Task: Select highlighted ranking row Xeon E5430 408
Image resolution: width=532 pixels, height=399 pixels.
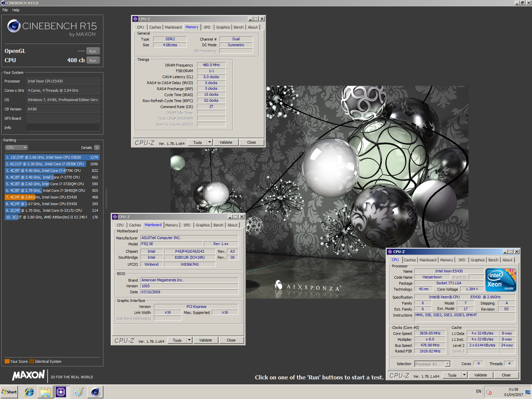Action: (x=52, y=197)
